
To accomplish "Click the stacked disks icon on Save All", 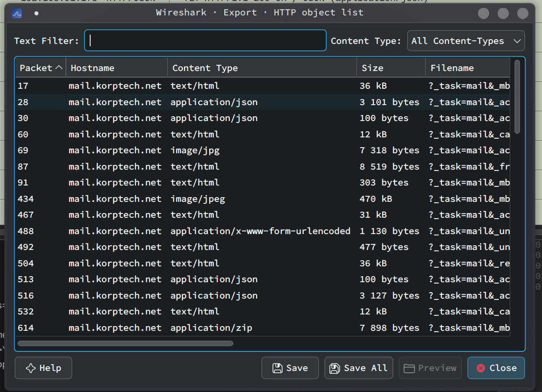I will (334, 368).
